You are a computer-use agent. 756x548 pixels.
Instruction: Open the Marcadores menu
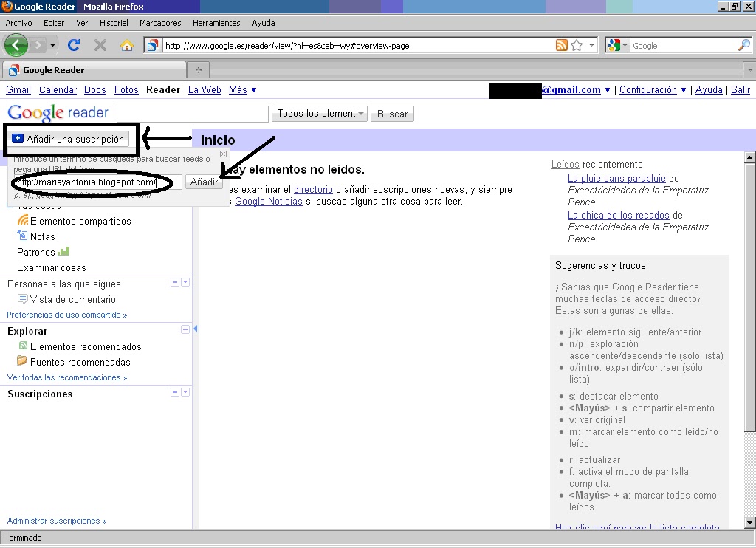click(160, 23)
